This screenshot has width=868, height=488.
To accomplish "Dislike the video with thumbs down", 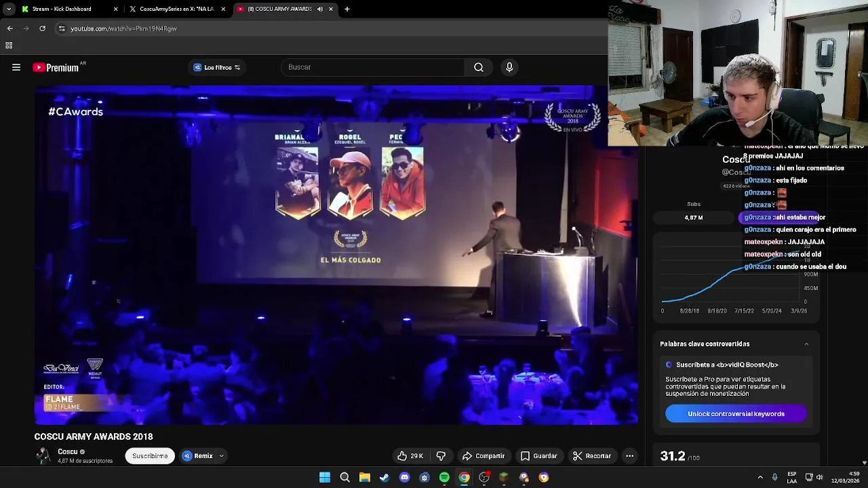I will [441, 456].
